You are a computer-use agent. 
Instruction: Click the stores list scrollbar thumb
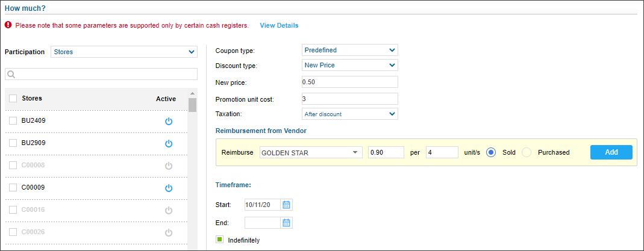(192, 105)
